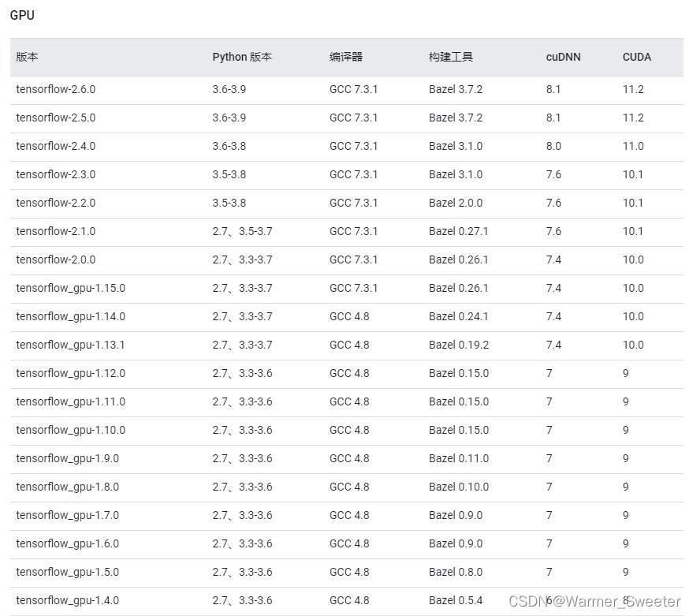Select the tensorflow_gpu-1.5.0 cell
The height and width of the screenshot is (616, 693).
[x=68, y=572]
